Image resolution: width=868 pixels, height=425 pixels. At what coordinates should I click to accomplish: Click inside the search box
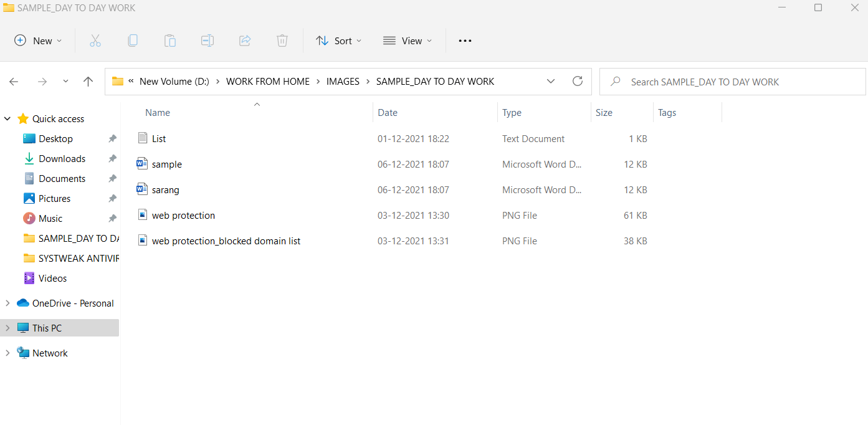point(717,82)
